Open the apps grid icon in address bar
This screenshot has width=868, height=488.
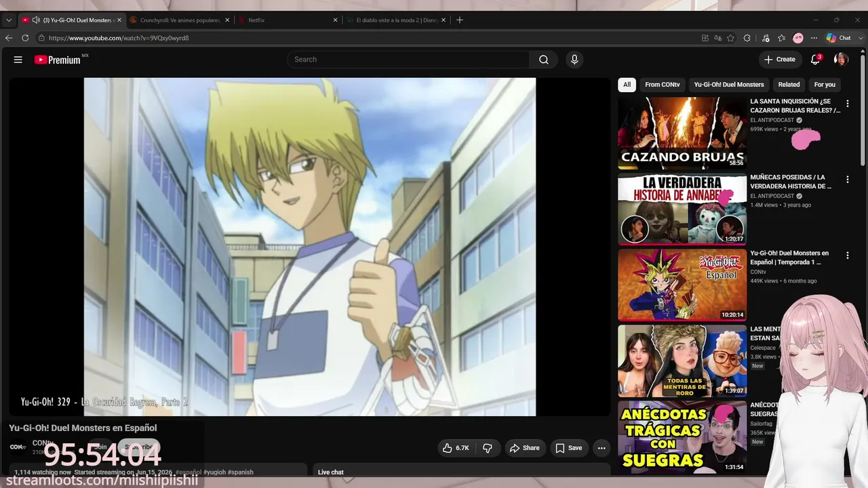(705, 38)
